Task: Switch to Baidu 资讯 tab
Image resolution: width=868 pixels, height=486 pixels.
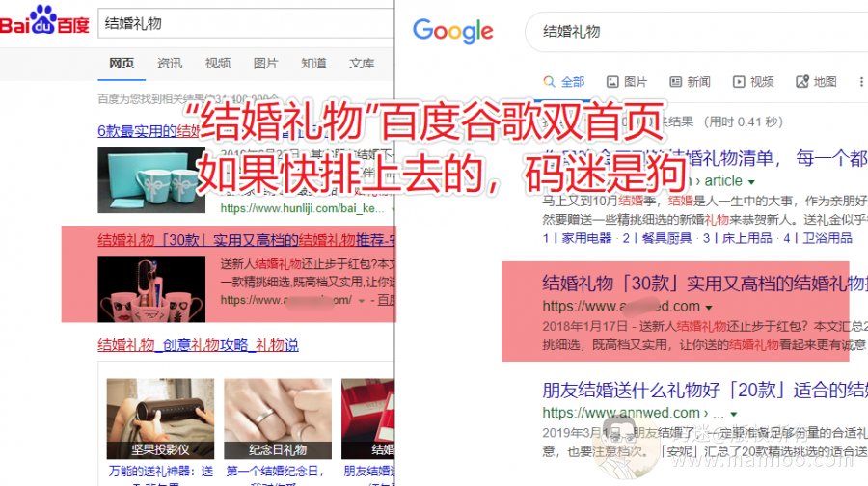Action: pyautogui.click(x=170, y=63)
